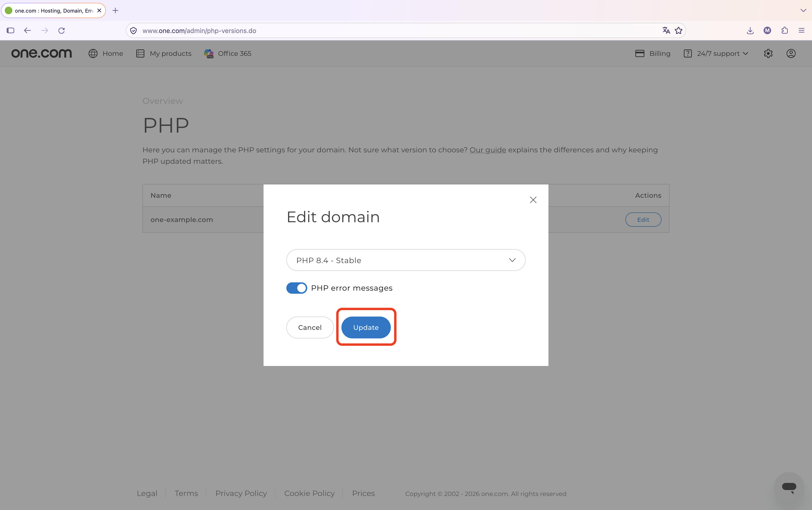Open the Billing page

pyautogui.click(x=653, y=53)
